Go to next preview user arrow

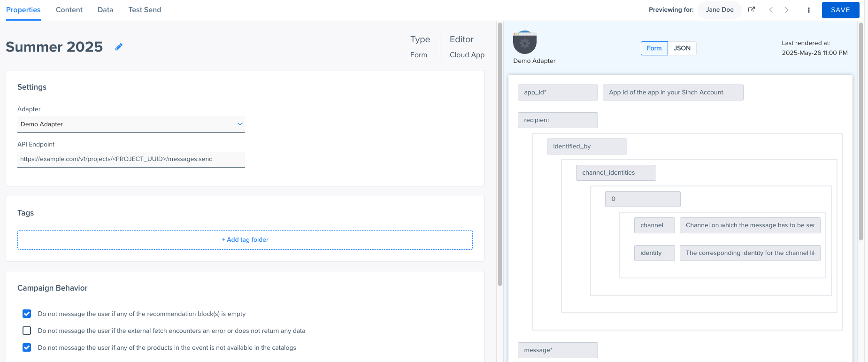787,10
